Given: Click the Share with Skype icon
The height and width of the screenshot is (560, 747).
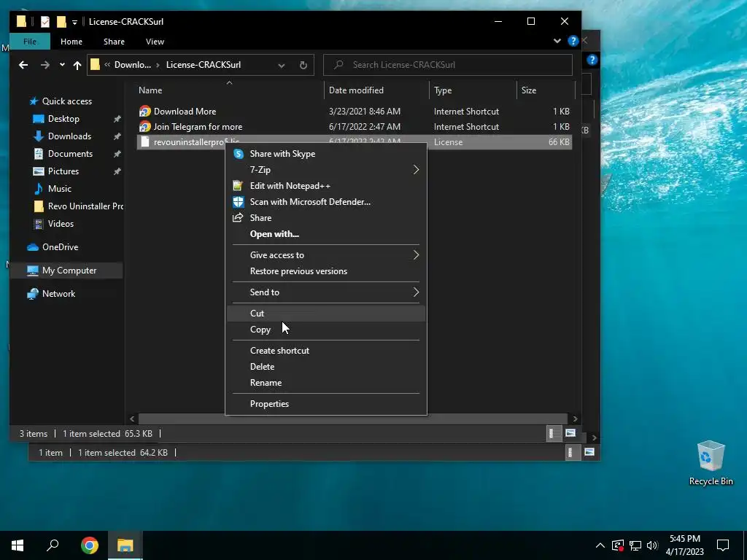Looking at the screenshot, I should (239, 154).
